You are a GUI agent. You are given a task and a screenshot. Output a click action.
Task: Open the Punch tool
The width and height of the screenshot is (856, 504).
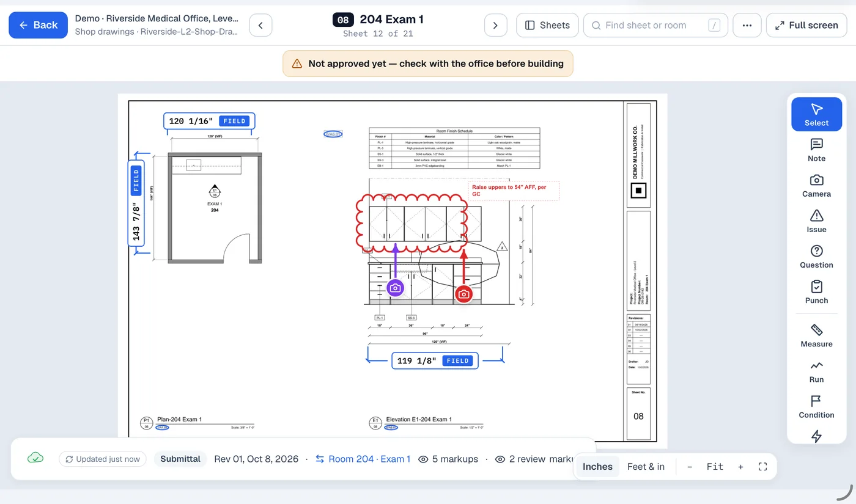[816, 292]
